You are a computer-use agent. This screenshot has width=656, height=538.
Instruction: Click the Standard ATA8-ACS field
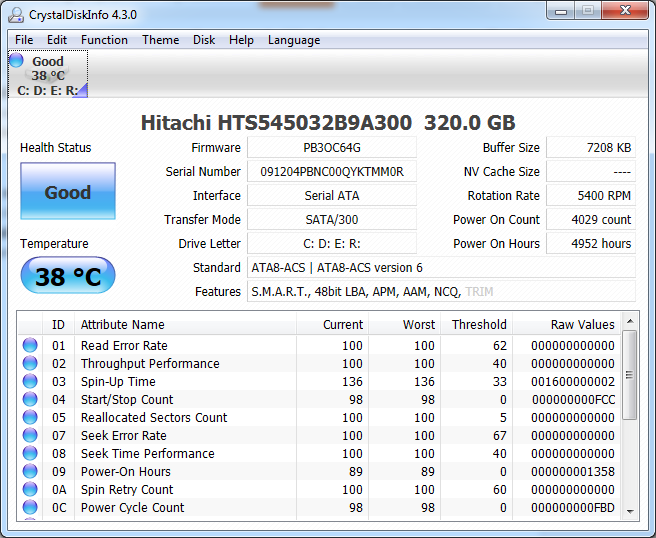pos(441,267)
